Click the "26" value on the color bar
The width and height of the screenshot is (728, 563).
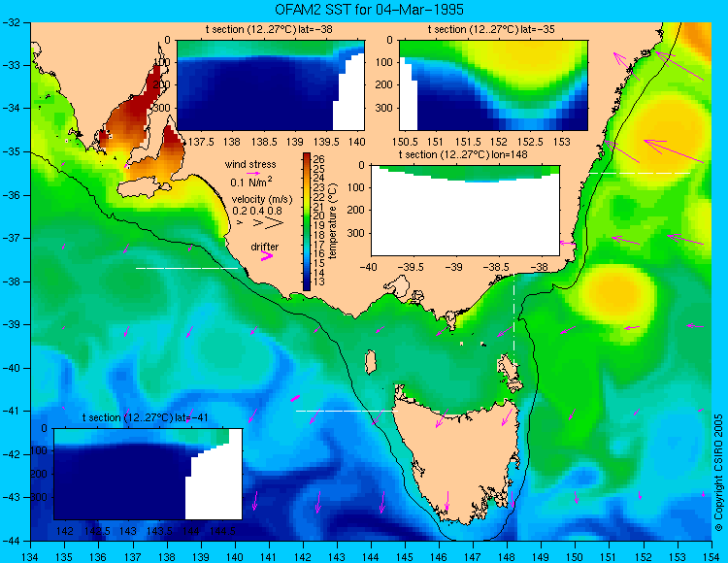click(318, 159)
